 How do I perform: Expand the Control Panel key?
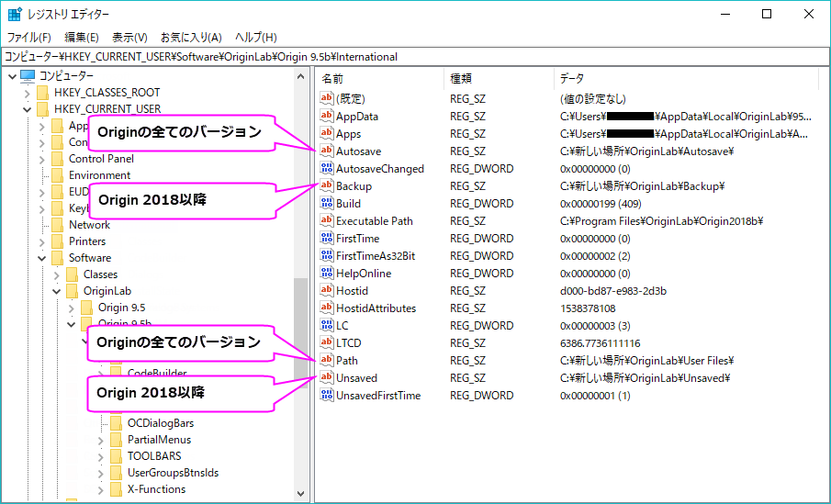point(42,159)
